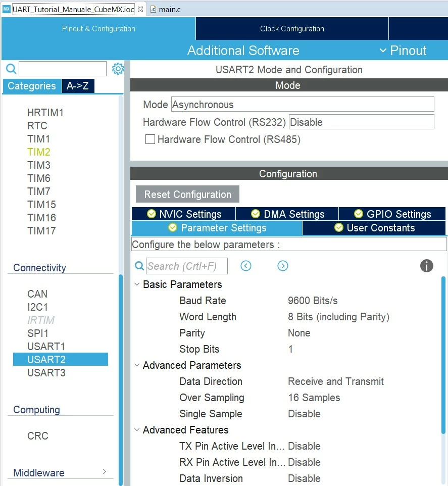This screenshot has width=448, height=486.
Task: Collapse the Basic Parameters section
Action: [137, 284]
